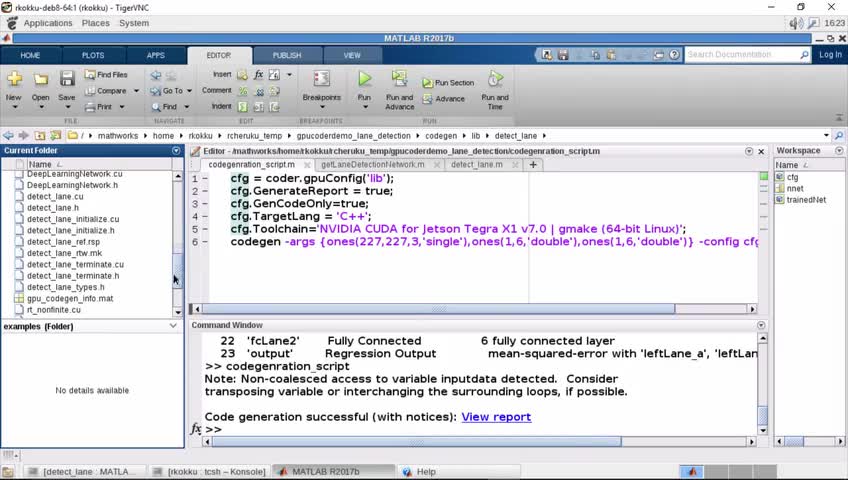Switch to rkokku tcsh Konsole taskbar item
848x480 pixels.
point(210,471)
